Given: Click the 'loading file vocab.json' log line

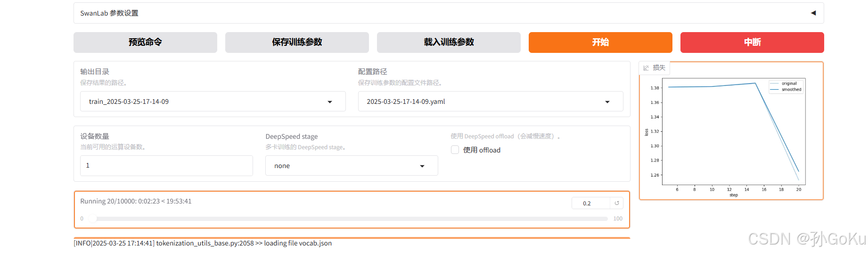Looking at the screenshot, I should [x=203, y=243].
